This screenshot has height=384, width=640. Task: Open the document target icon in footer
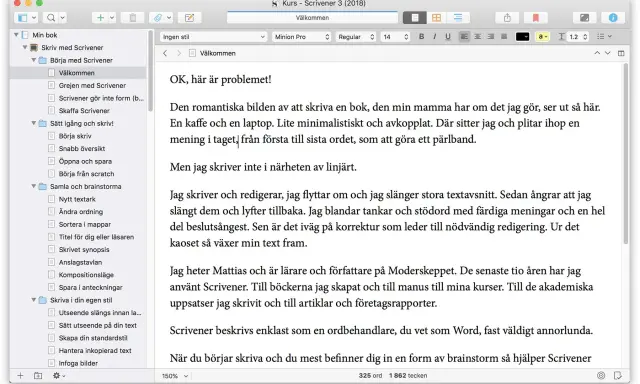pyautogui.click(x=601, y=375)
